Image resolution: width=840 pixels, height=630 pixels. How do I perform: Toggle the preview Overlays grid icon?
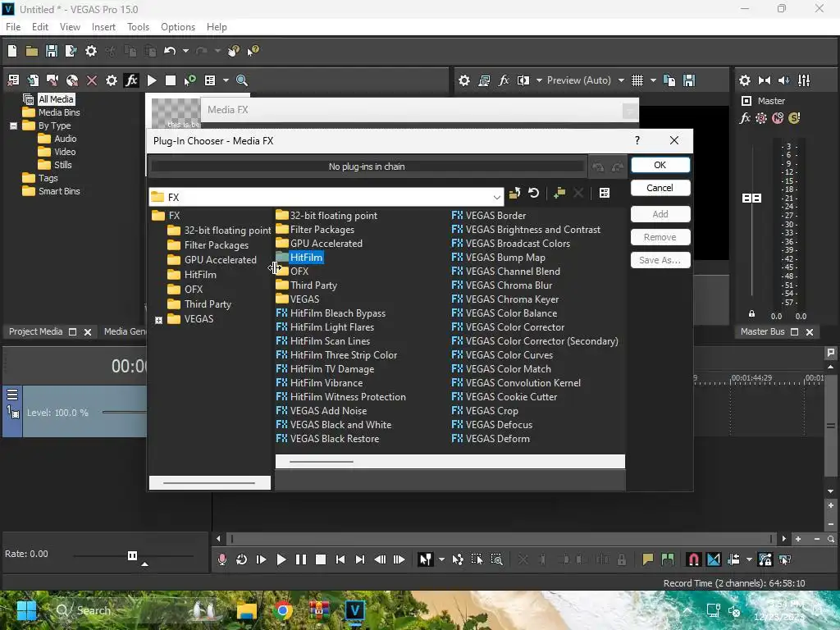(637, 80)
